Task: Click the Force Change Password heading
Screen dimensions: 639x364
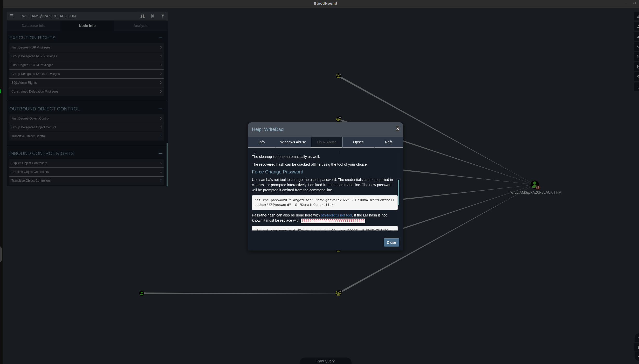Action: tap(277, 172)
